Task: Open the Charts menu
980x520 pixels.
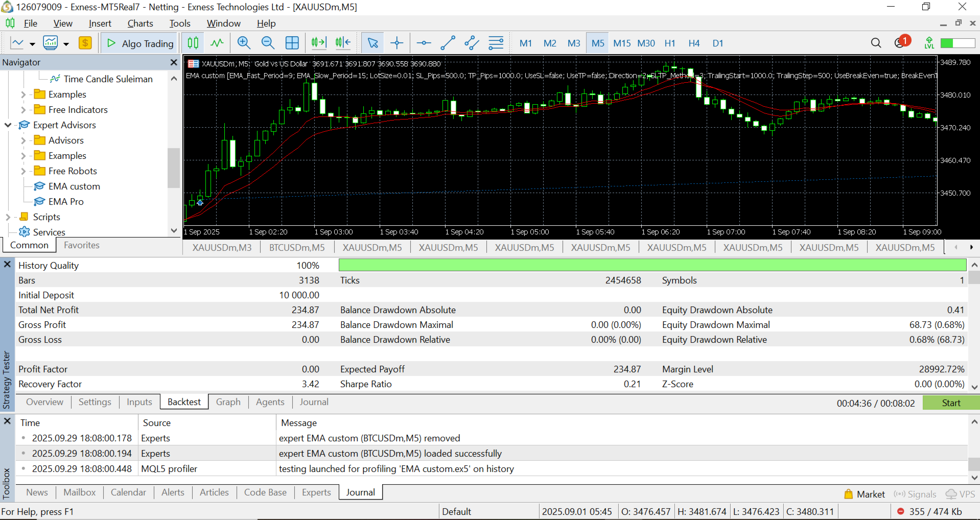Action: [140, 23]
